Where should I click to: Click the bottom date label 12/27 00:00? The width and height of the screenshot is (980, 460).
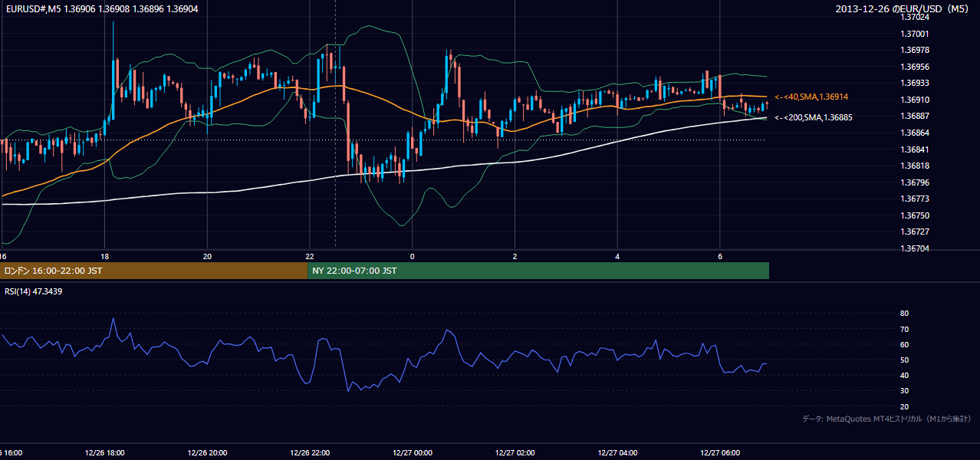[413, 453]
